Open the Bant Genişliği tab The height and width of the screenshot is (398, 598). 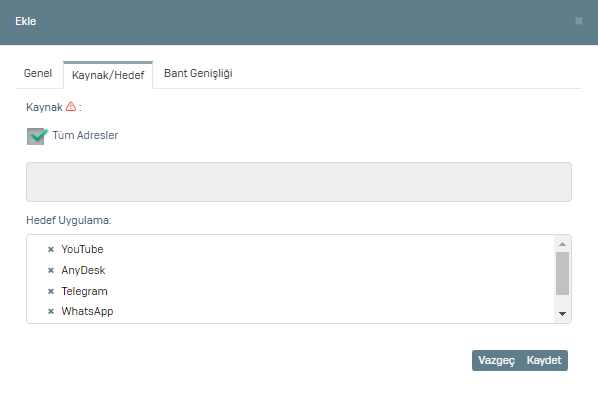pos(198,73)
